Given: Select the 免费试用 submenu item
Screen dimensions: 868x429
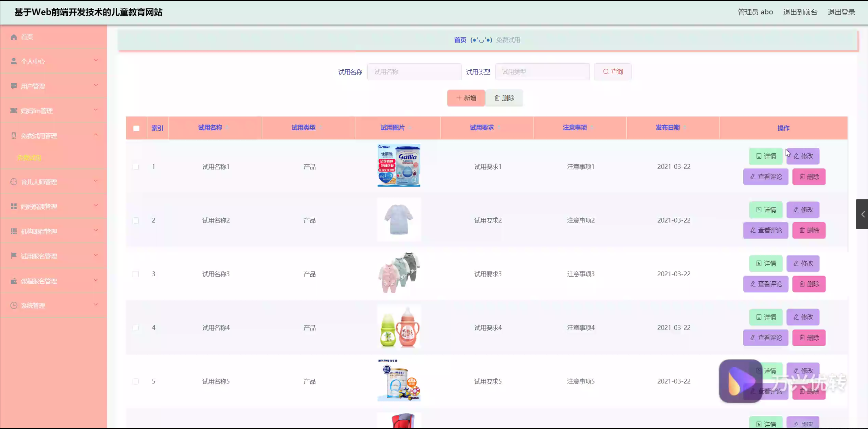Looking at the screenshot, I should 29,158.
